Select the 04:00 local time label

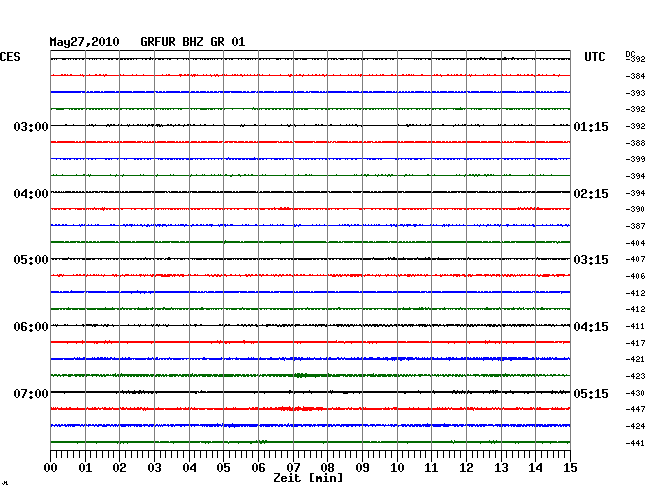pyautogui.click(x=31, y=194)
